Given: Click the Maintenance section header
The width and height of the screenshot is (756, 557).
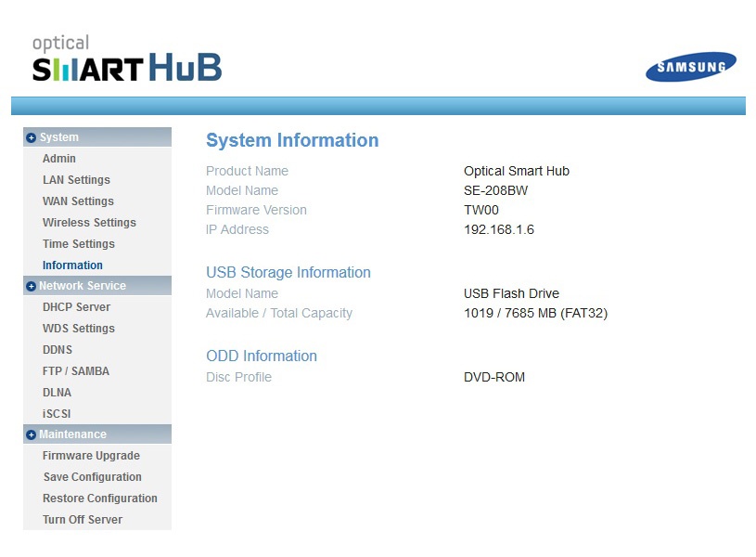Looking at the screenshot, I should point(97,434).
